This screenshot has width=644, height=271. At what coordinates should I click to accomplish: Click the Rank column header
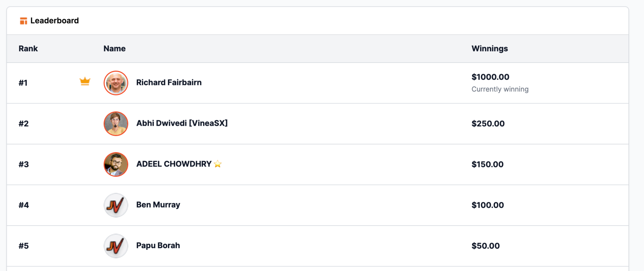pyautogui.click(x=28, y=49)
